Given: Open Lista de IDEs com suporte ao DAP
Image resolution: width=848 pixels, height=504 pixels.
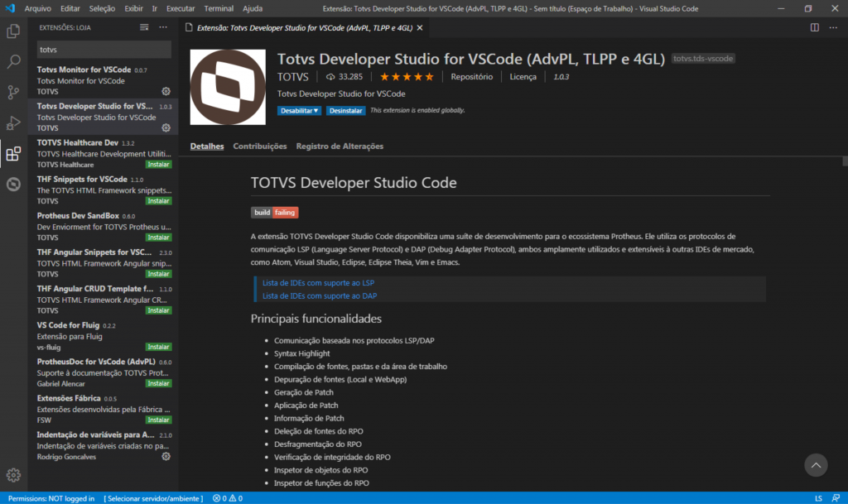Looking at the screenshot, I should [320, 295].
